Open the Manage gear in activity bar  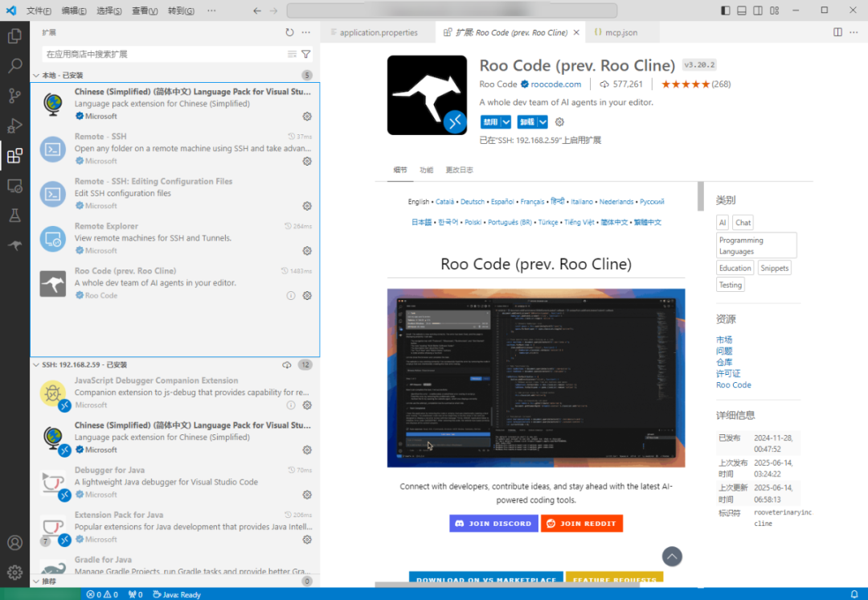[15, 572]
